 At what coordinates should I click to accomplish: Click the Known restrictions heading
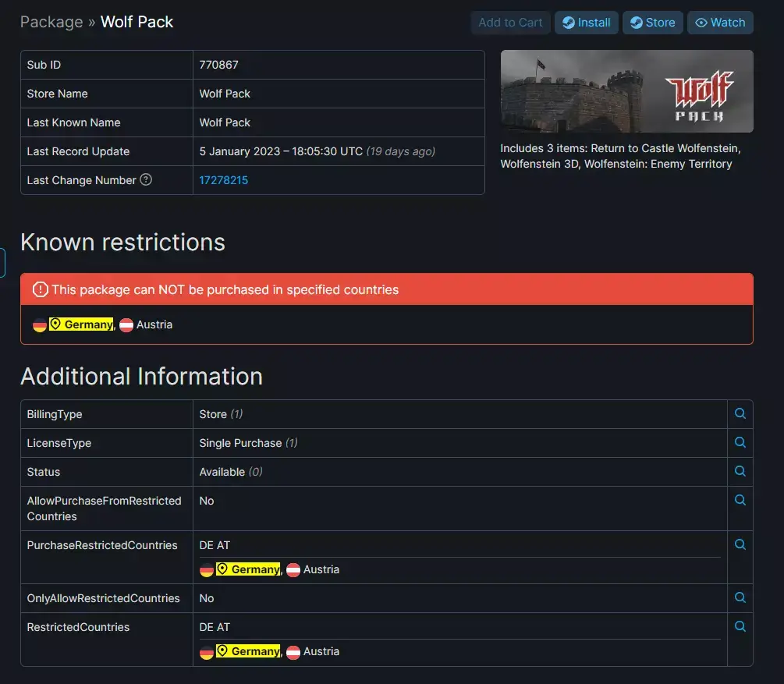pos(122,243)
